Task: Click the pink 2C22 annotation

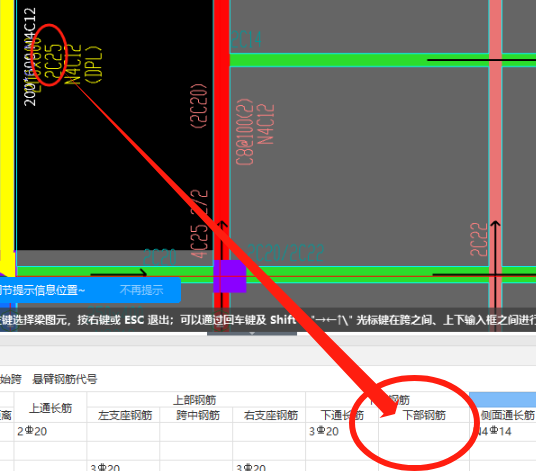Action: [479, 239]
